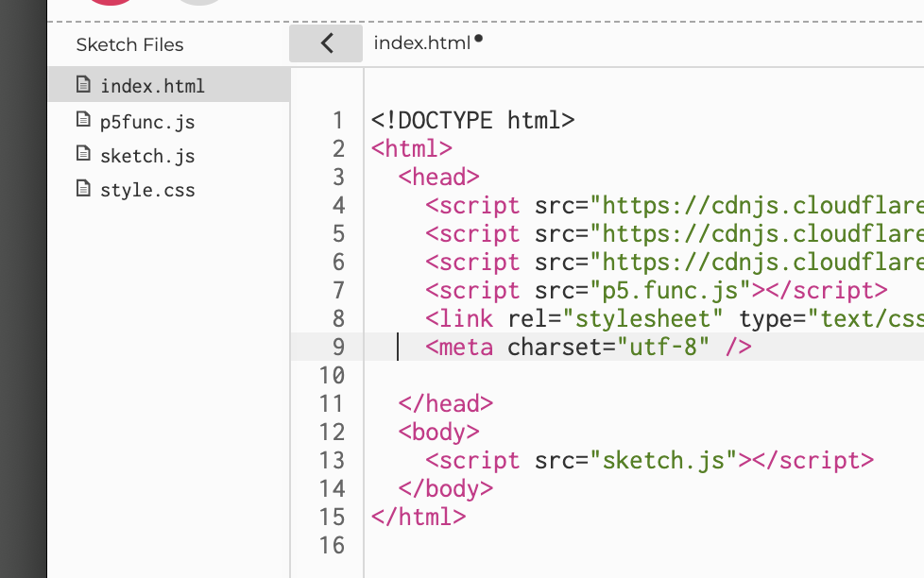
Task: Click line number 9 in the gutter
Action: (338, 347)
